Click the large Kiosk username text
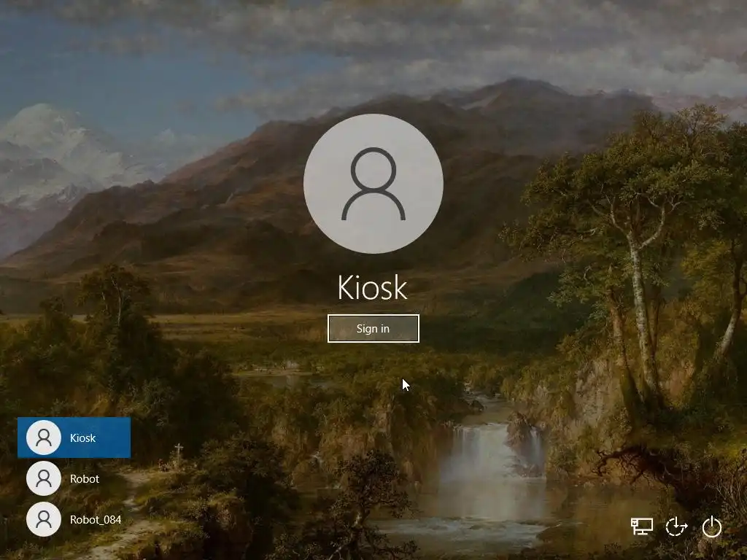This screenshot has height=560, width=747. (x=373, y=287)
